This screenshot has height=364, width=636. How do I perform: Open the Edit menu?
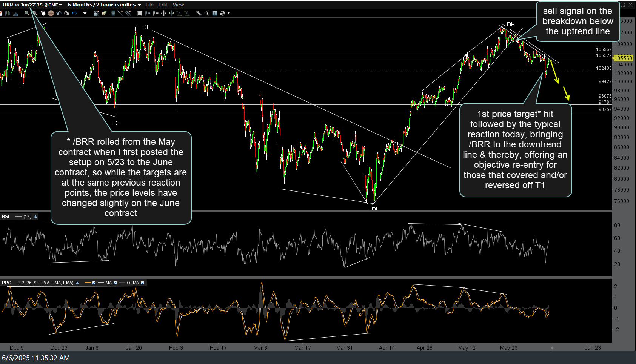point(163,5)
